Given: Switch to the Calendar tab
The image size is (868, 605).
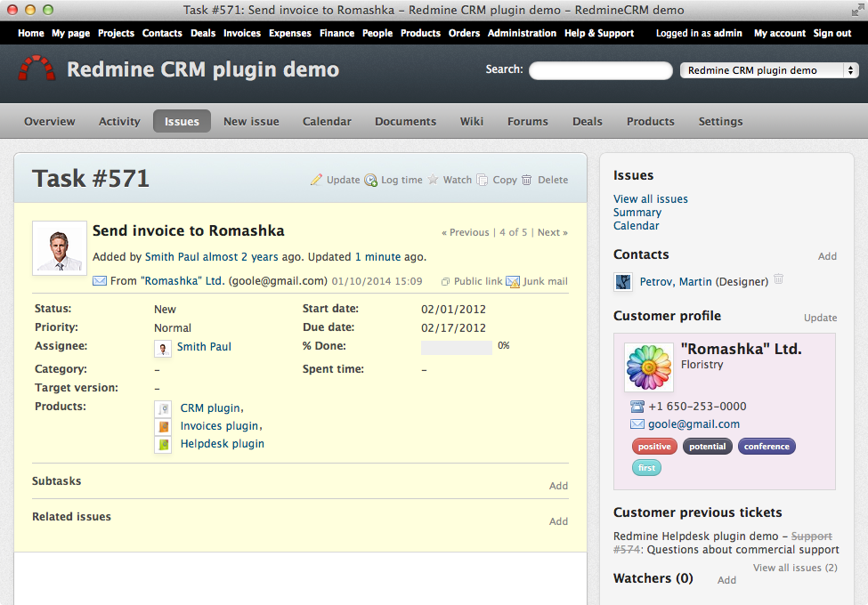Looking at the screenshot, I should tap(327, 122).
